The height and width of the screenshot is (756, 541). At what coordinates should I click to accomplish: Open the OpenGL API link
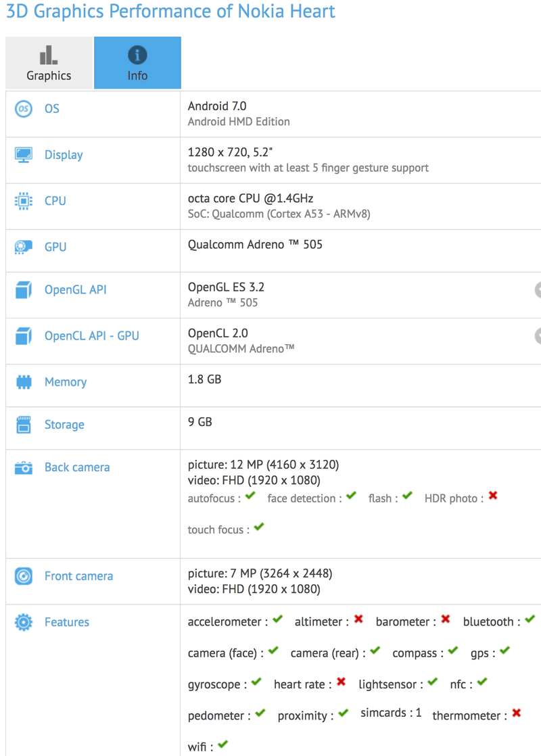tap(76, 289)
